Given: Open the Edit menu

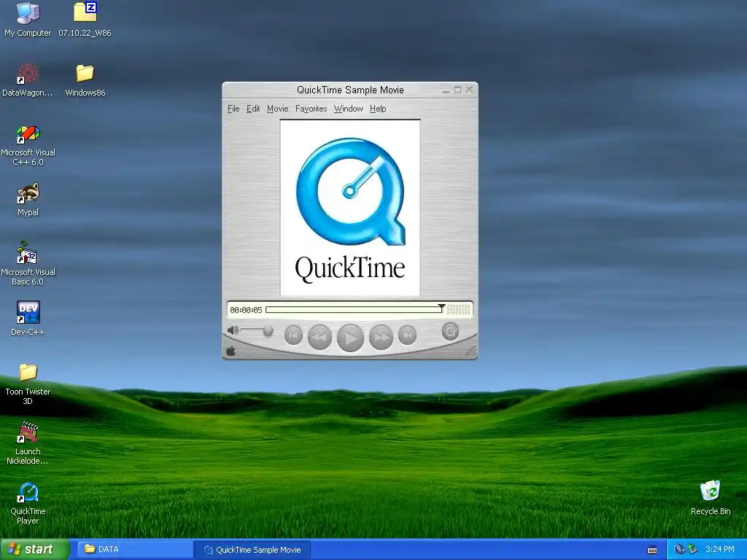Looking at the screenshot, I should click(x=253, y=109).
